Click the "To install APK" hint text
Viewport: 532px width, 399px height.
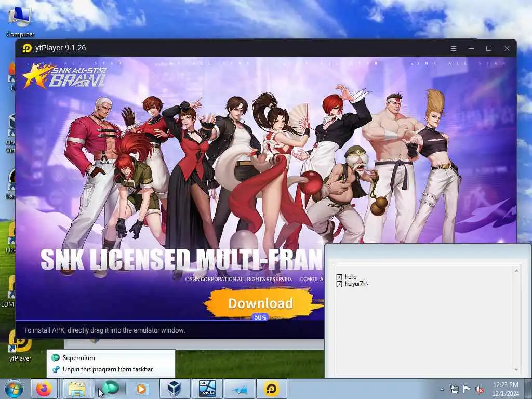pos(104,330)
